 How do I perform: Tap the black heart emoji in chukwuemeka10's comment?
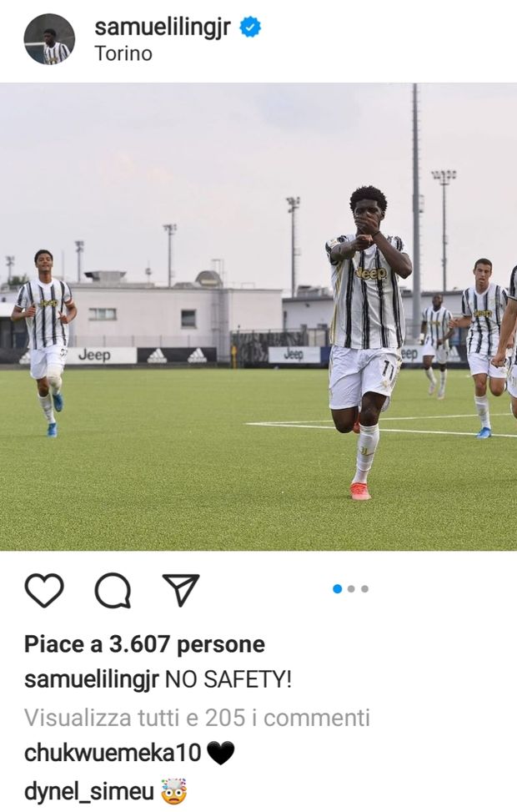[x=220, y=753]
